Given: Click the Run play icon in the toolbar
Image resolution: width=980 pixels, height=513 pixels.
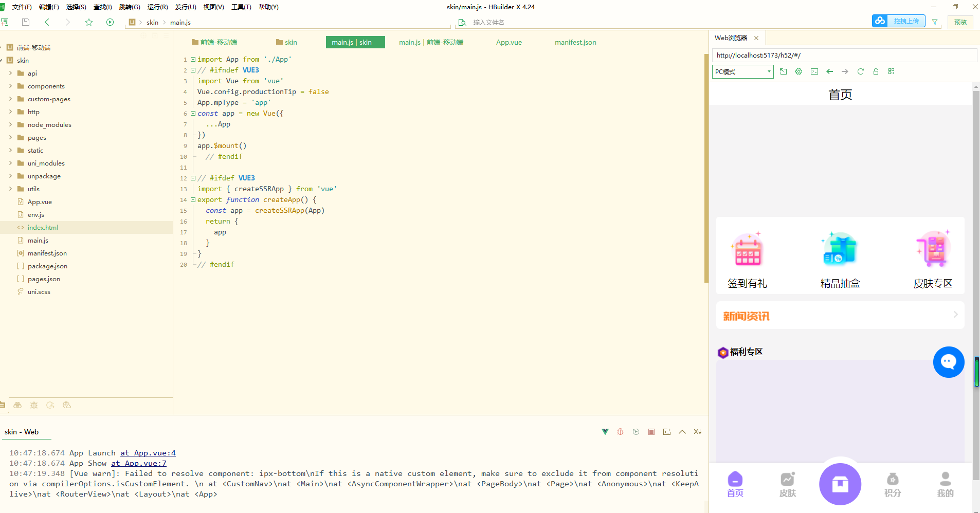Looking at the screenshot, I should click(110, 22).
